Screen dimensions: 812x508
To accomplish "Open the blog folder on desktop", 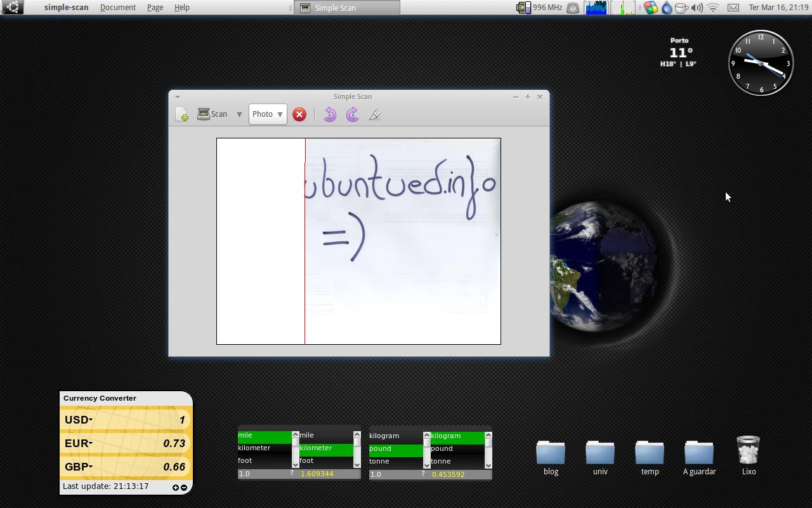I will click(551, 457).
